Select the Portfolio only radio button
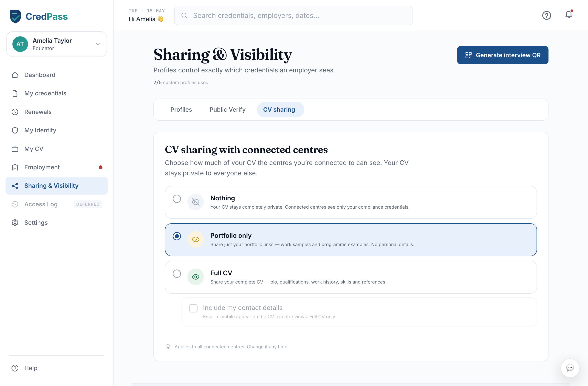 click(177, 236)
